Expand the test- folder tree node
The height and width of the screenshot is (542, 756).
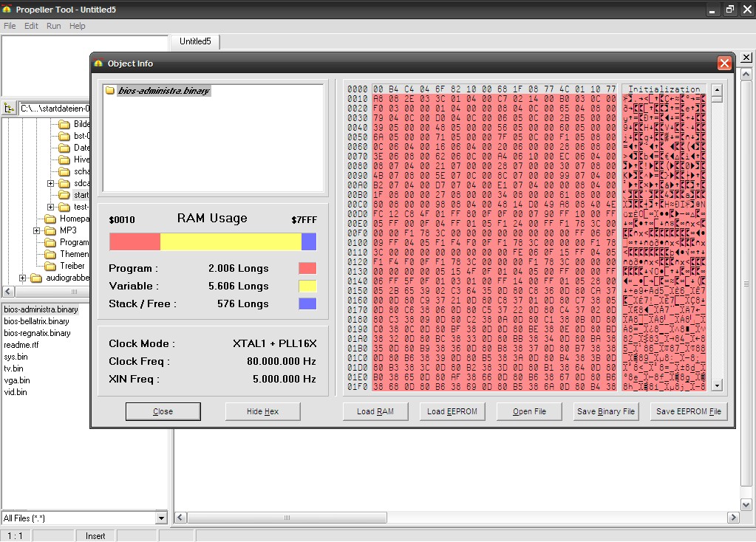(x=50, y=207)
